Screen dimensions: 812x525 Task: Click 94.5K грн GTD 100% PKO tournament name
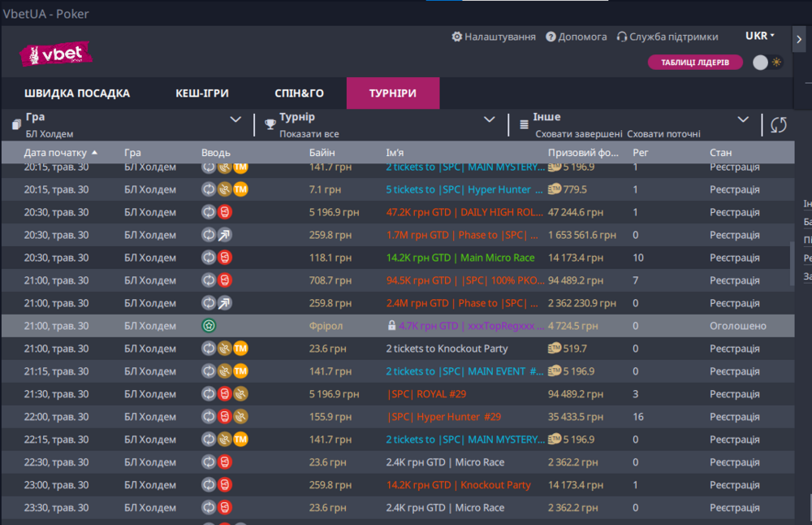point(464,280)
